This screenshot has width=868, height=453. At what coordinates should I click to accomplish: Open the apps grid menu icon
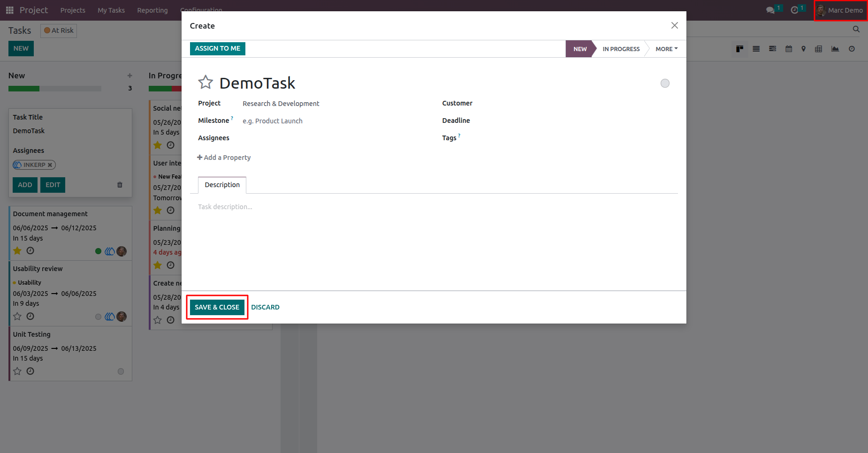coord(9,10)
